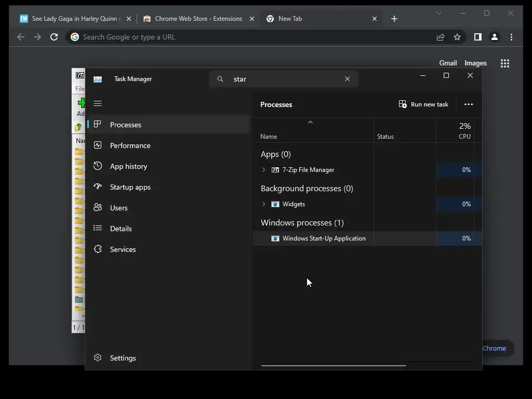This screenshot has height=399, width=532.
Task: Click the Widgets process icon
Action: click(275, 204)
